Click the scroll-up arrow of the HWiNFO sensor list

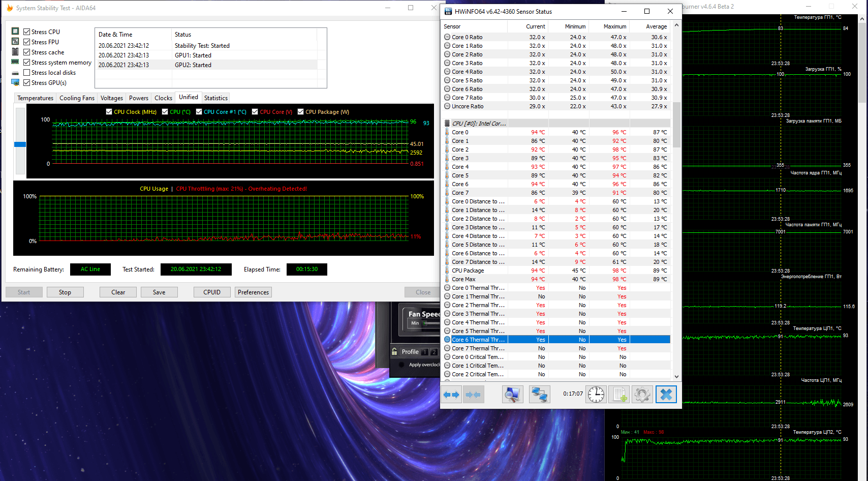pyautogui.click(x=676, y=25)
